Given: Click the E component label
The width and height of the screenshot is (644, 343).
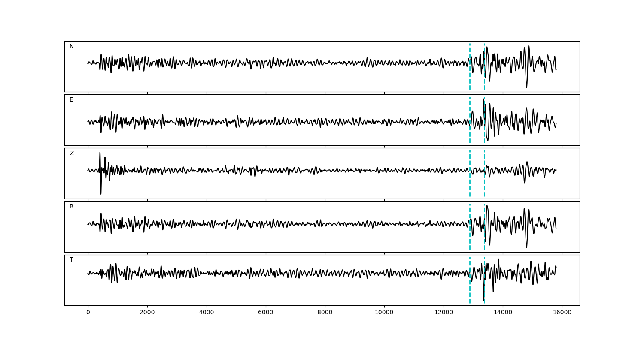Looking at the screenshot, I should coord(71,100).
